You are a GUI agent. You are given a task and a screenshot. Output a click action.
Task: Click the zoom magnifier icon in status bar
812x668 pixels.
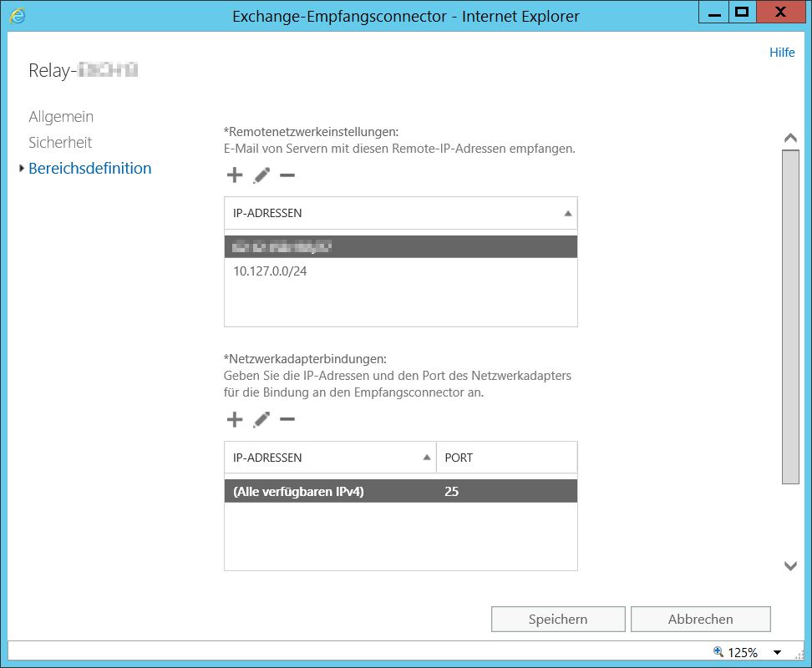click(x=718, y=652)
